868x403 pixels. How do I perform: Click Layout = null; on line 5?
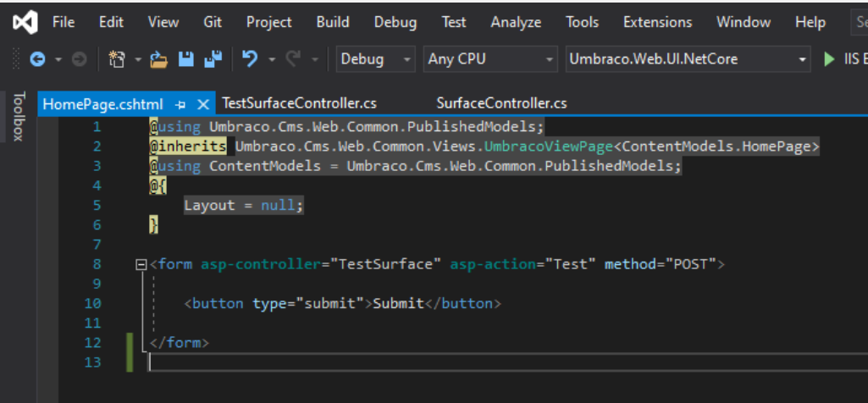coord(244,206)
